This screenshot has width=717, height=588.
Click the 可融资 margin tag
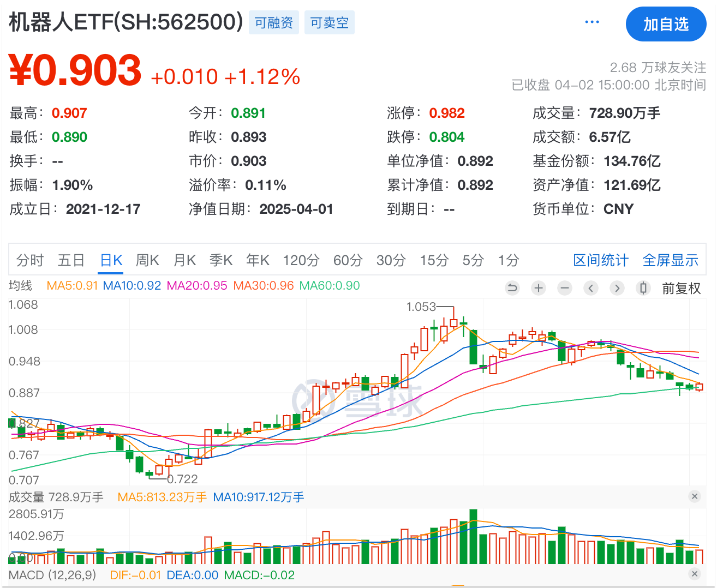274,23
